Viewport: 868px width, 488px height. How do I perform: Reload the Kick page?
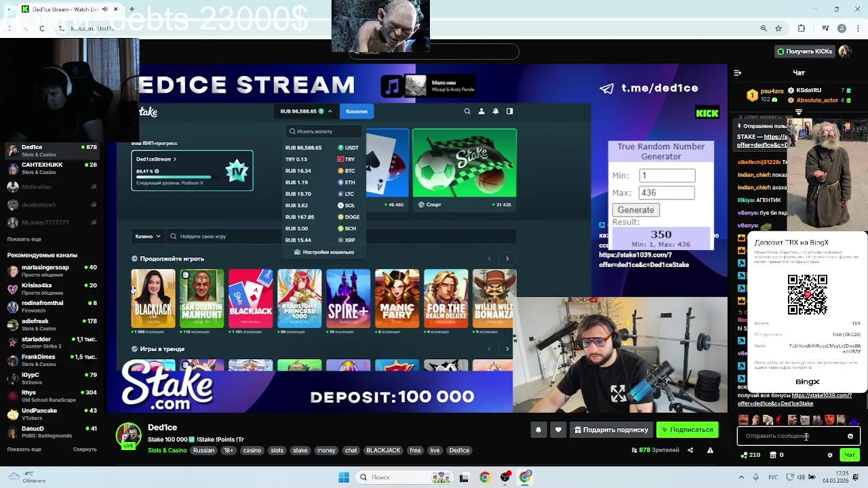41,28
